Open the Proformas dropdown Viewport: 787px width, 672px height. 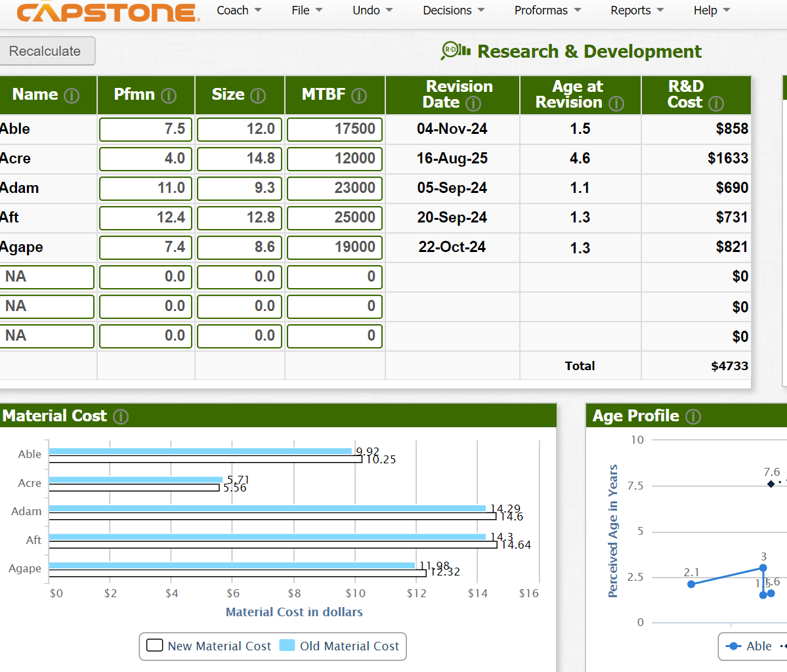click(x=547, y=10)
